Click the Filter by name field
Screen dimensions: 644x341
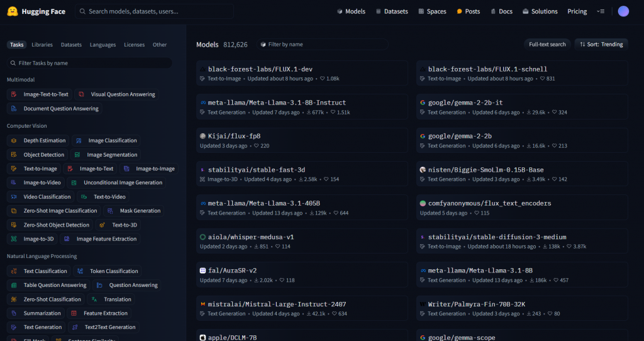(323, 45)
